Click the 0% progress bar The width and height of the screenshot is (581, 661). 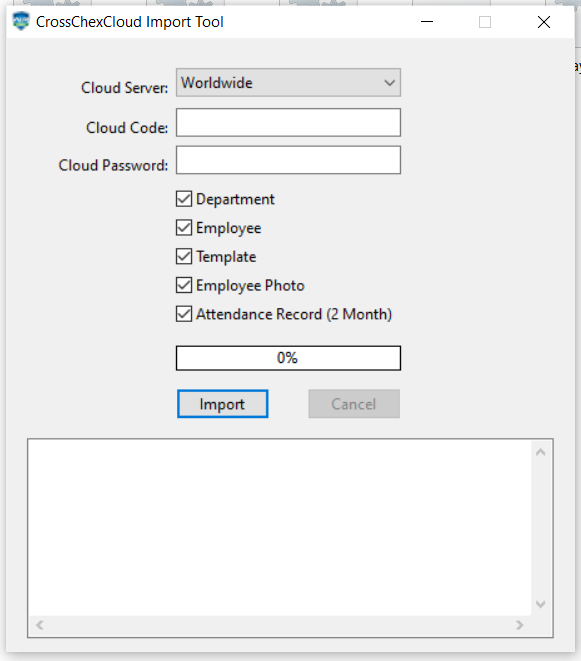[x=288, y=358]
